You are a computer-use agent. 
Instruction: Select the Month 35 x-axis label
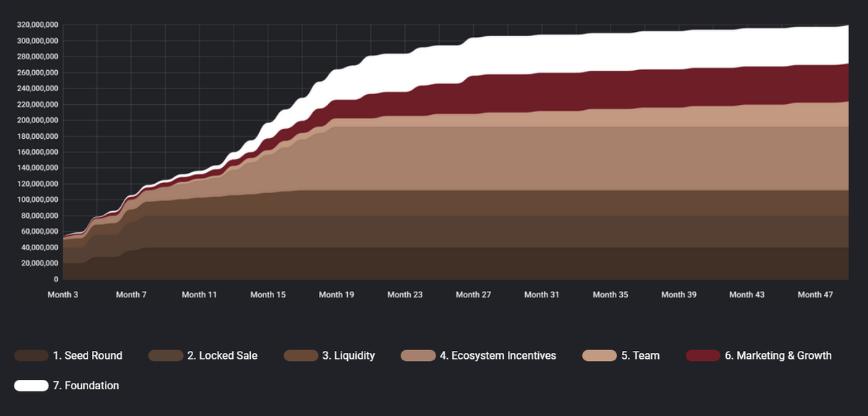[x=610, y=294]
